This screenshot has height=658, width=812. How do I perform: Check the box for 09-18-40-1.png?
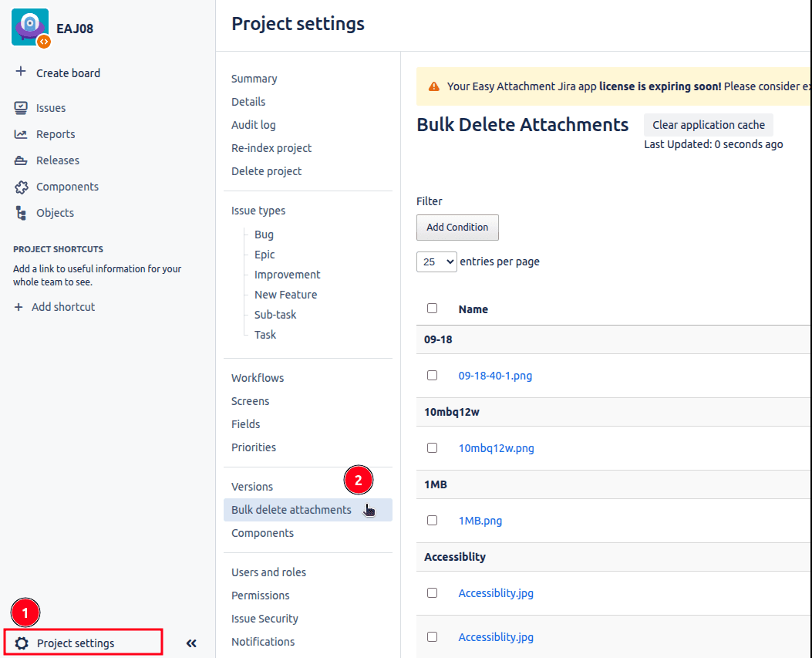432,376
